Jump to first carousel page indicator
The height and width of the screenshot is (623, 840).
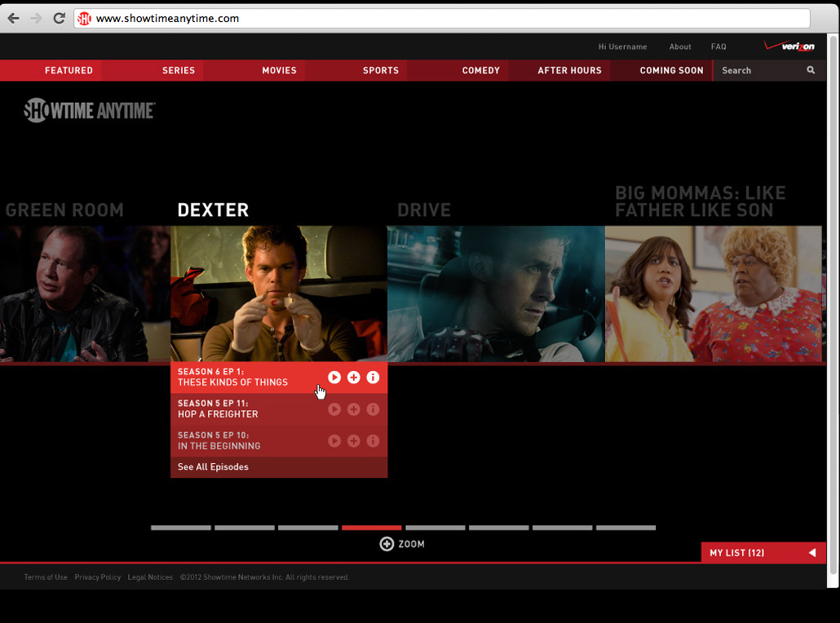(x=181, y=528)
